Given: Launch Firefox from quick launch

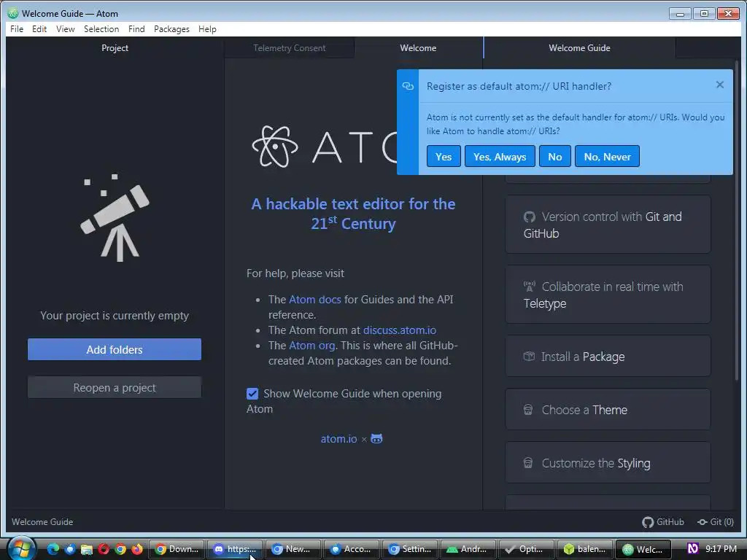Looking at the screenshot, I should point(137,549).
